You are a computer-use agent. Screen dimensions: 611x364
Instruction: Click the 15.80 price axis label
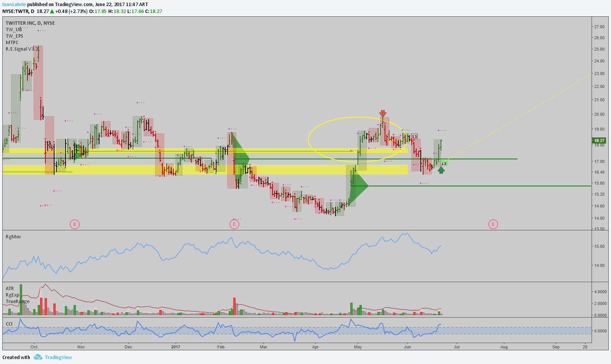[x=599, y=184]
